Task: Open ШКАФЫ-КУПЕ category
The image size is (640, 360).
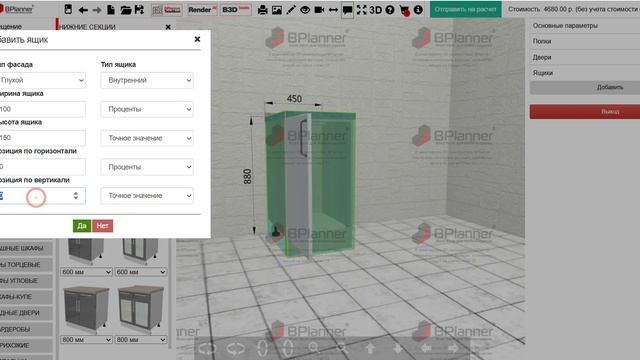Action: click(26, 297)
